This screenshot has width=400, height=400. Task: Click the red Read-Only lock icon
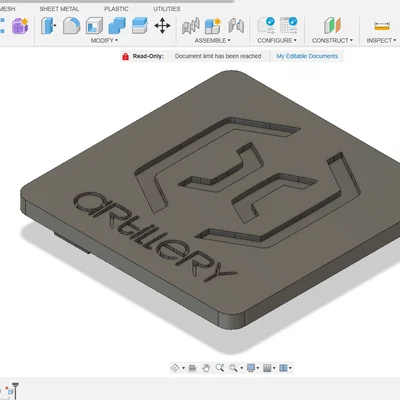[125, 56]
